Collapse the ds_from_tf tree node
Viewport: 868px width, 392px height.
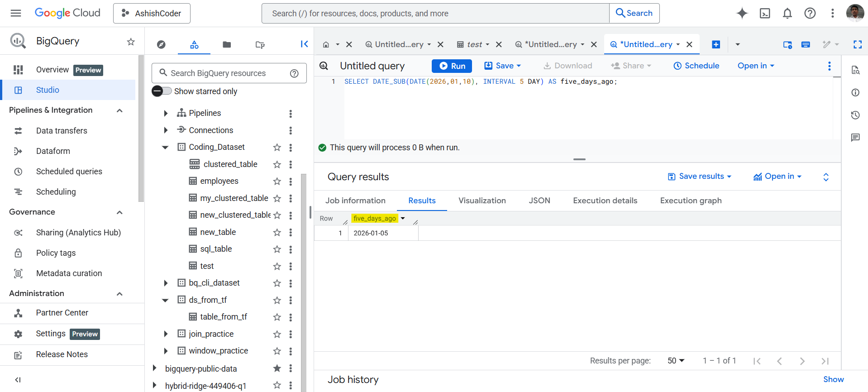click(x=165, y=300)
